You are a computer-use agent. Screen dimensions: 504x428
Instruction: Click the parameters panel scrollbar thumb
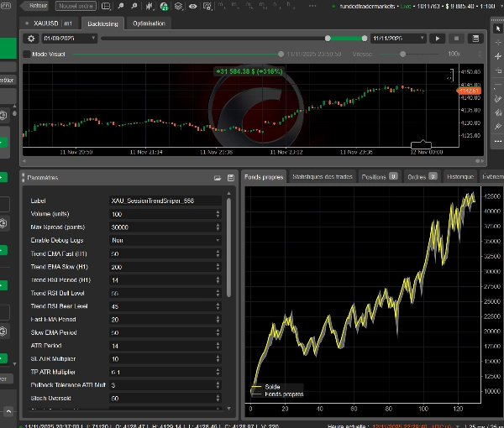click(228, 248)
